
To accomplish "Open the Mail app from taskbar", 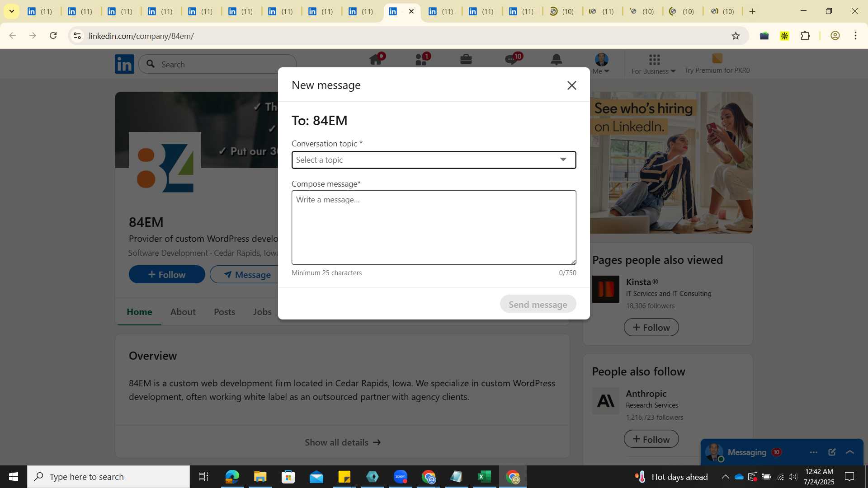I will [316, 477].
